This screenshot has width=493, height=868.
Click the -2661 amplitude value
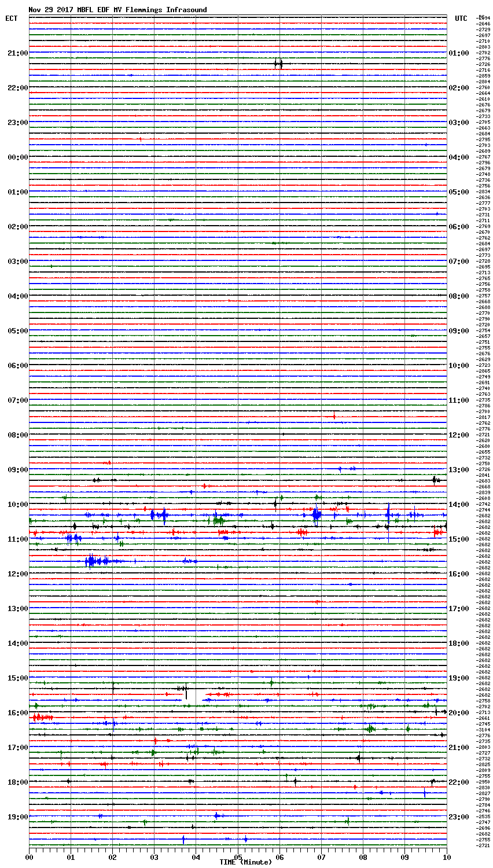pyautogui.click(x=483, y=718)
